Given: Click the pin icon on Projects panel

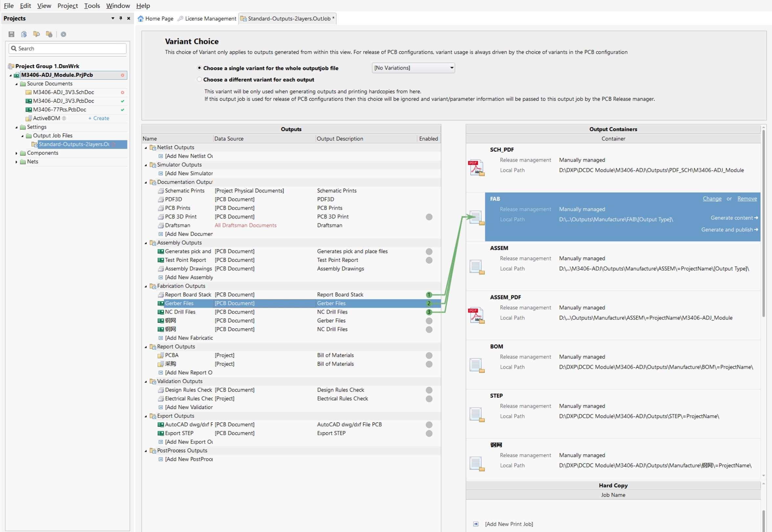Looking at the screenshot, I should [121, 18].
